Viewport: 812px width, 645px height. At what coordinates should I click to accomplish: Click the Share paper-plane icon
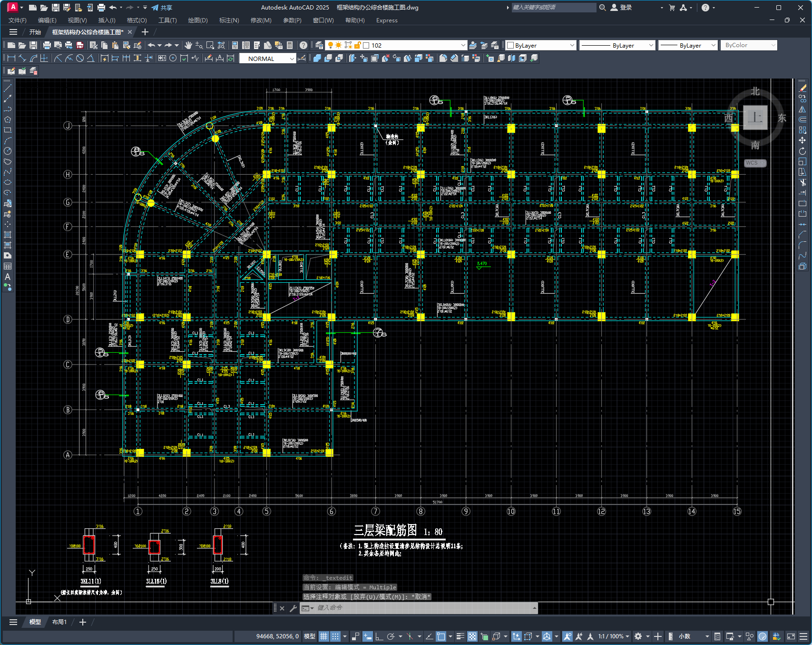click(x=155, y=8)
